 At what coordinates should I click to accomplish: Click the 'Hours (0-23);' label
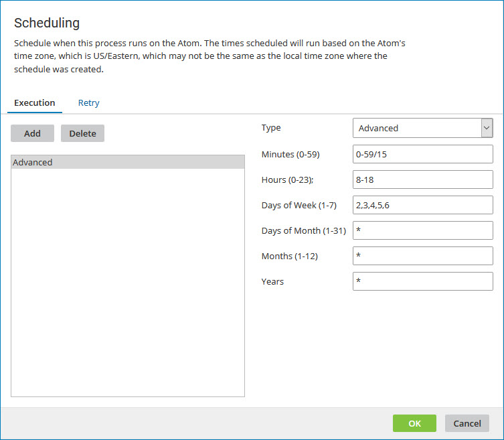(x=288, y=180)
